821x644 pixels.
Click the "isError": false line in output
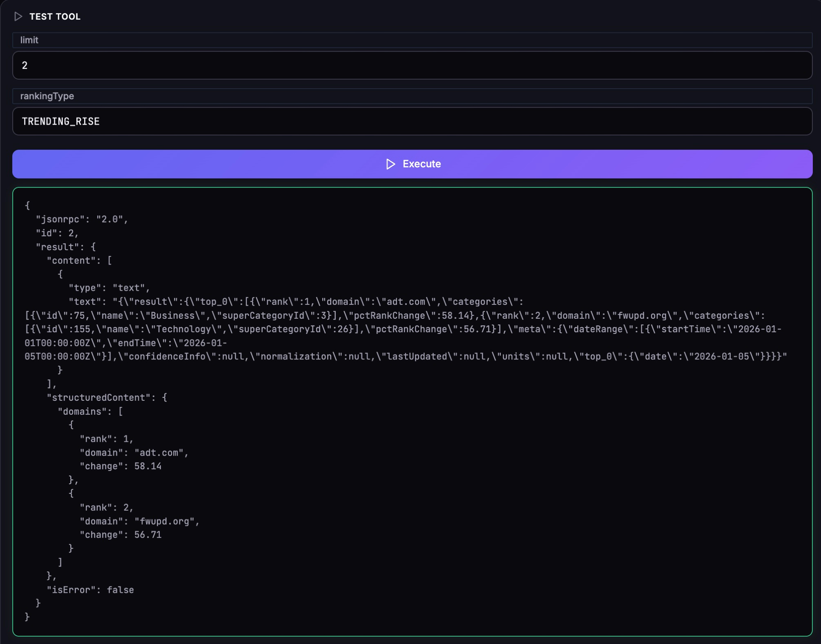pyautogui.click(x=90, y=590)
